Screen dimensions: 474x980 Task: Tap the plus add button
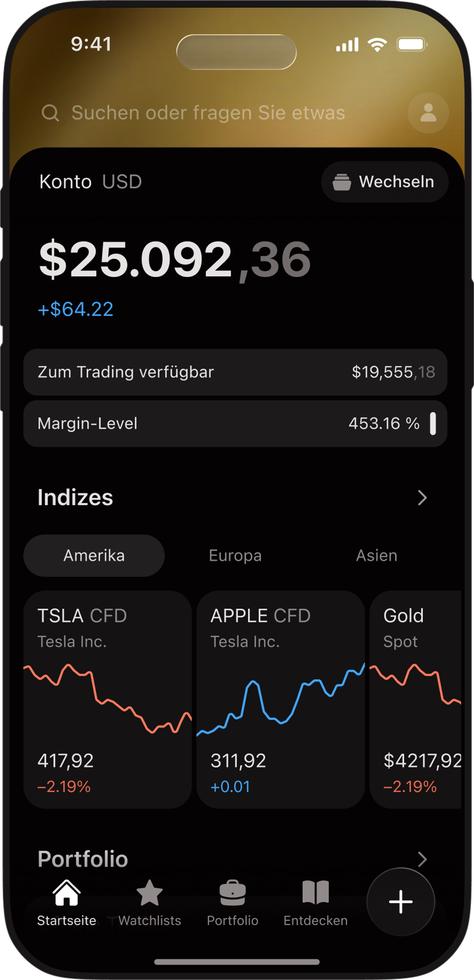(x=401, y=901)
